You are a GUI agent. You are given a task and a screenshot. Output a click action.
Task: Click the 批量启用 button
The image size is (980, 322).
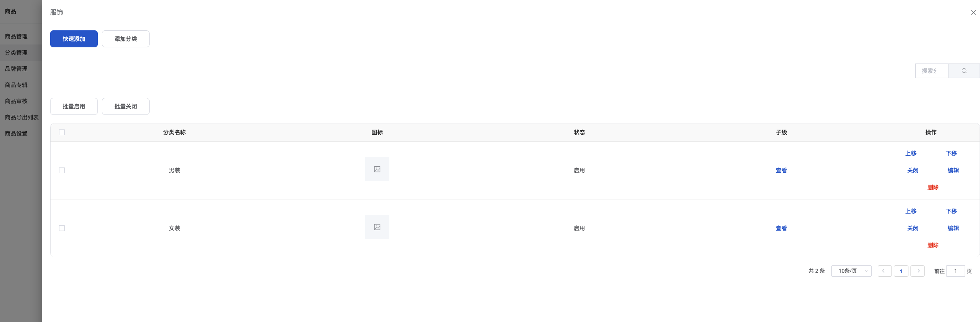click(x=74, y=106)
